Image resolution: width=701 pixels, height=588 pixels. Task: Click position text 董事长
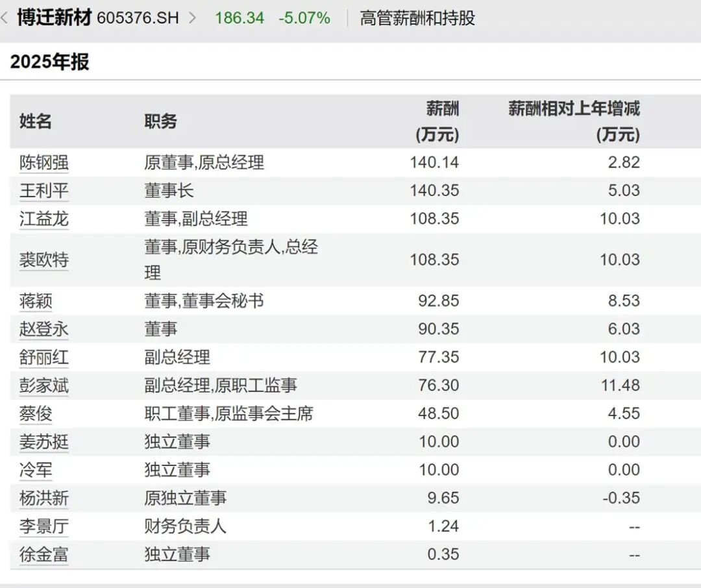click(169, 191)
